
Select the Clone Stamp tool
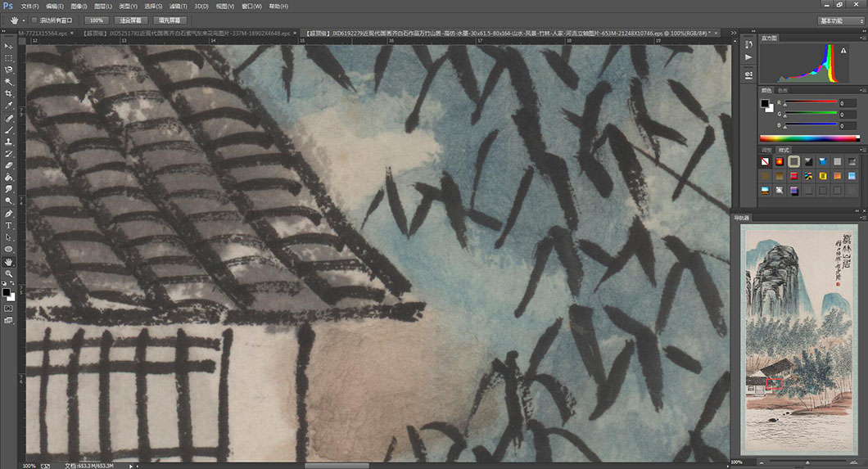click(x=8, y=142)
